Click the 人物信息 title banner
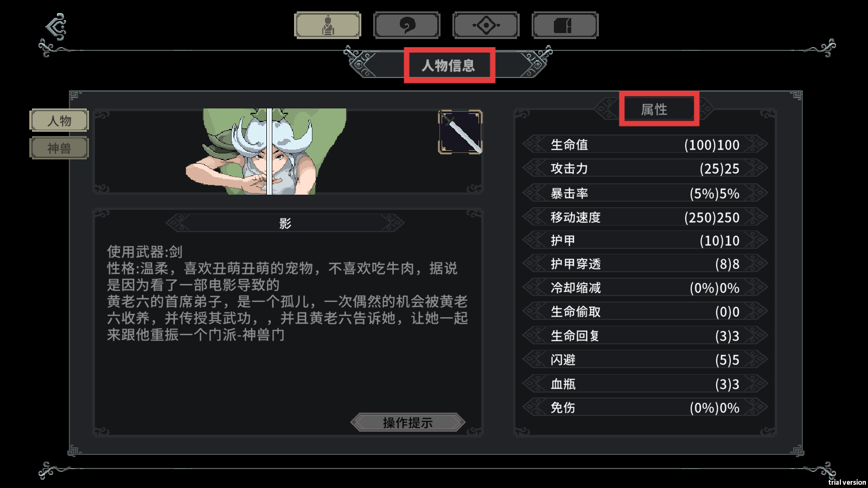This screenshot has width=868, height=488. tap(449, 66)
